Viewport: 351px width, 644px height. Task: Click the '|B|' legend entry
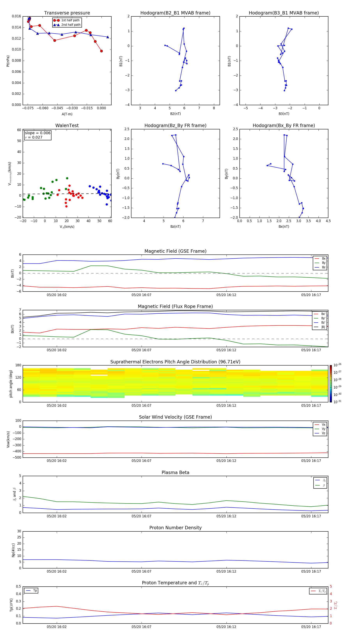click(320, 327)
